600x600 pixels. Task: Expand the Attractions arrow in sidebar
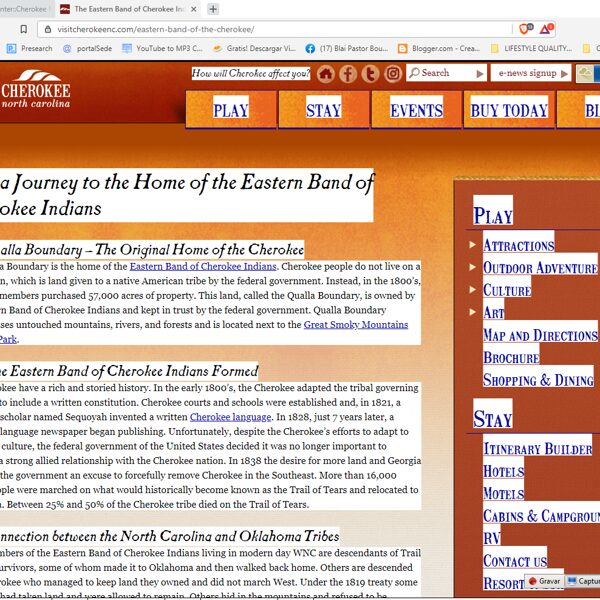click(x=473, y=245)
